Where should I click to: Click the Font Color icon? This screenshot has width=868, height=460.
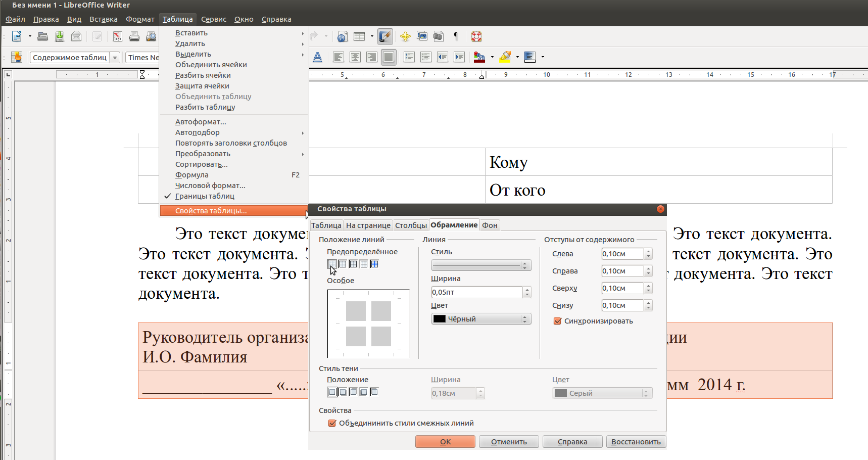(x=479, y=57)
